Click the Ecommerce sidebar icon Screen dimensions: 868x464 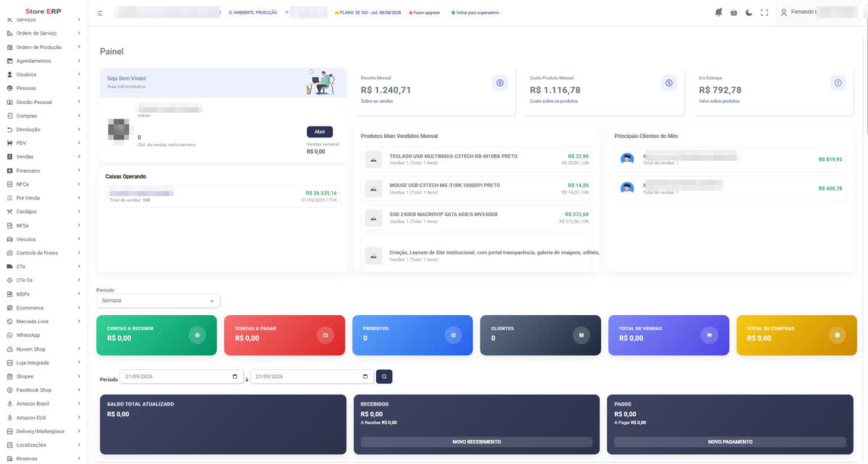coord(9,308)
